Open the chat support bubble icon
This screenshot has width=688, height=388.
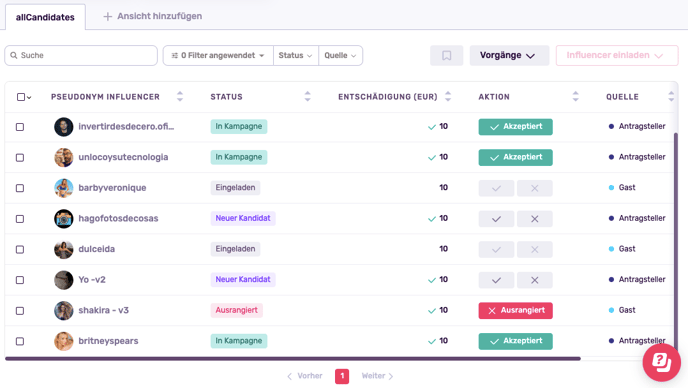coord(662,362)
